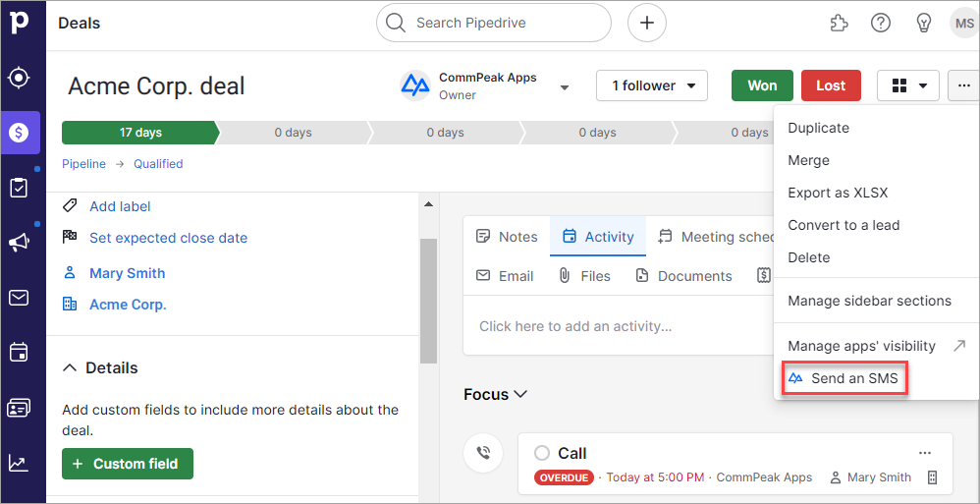The image size is (980, 504).
Task: Switch to the Notes tab
Action: tap(507, 237)
